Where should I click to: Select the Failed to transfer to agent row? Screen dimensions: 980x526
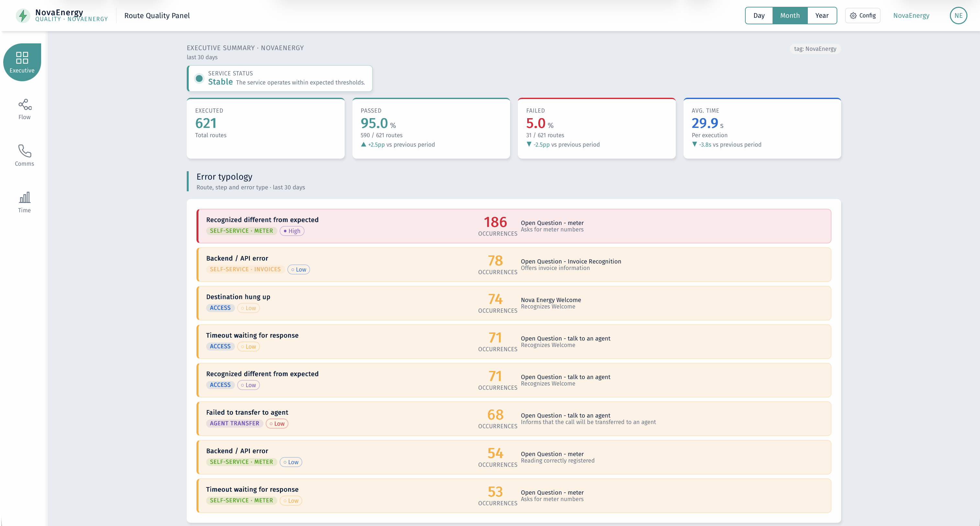pyautogui.click(x=514, y=419)
